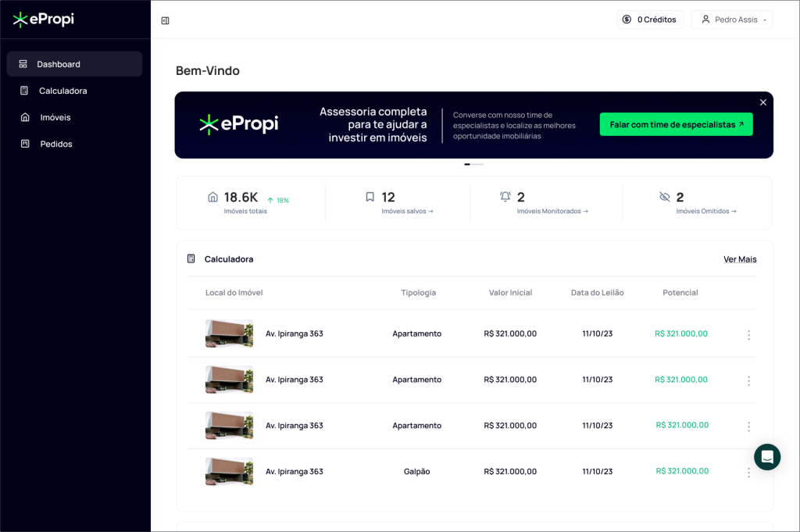Screen dimensions: 800x532
Task: Click the Data do Leilão column header
Action: (x=598, y=293)
